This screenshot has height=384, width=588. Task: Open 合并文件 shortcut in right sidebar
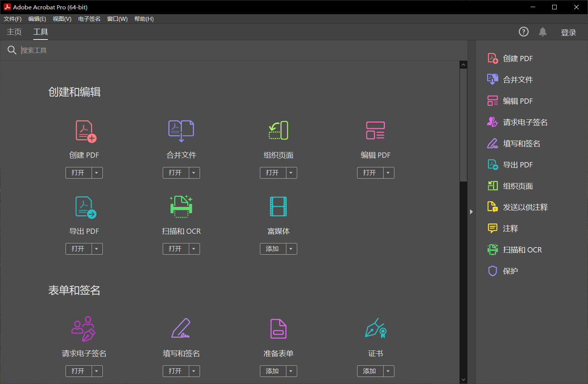pyautogui.click(x=511, y=80)
